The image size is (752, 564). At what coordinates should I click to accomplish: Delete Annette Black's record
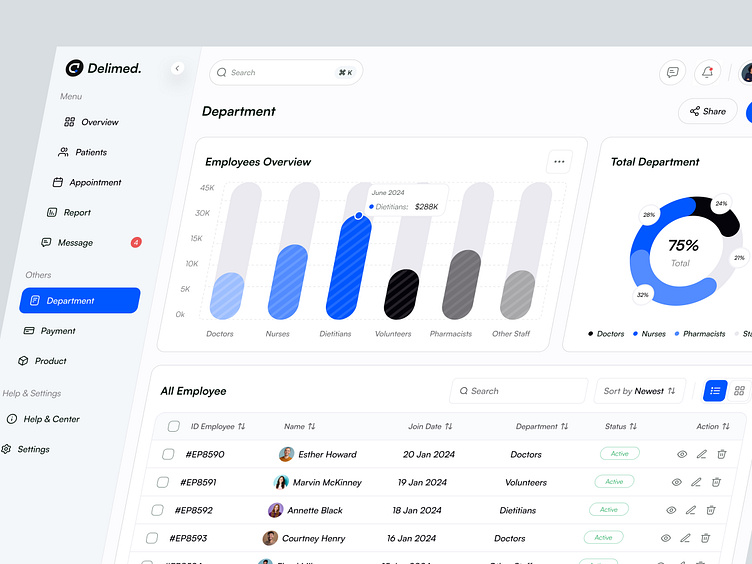pyautogui.click(x=711, y=510)
